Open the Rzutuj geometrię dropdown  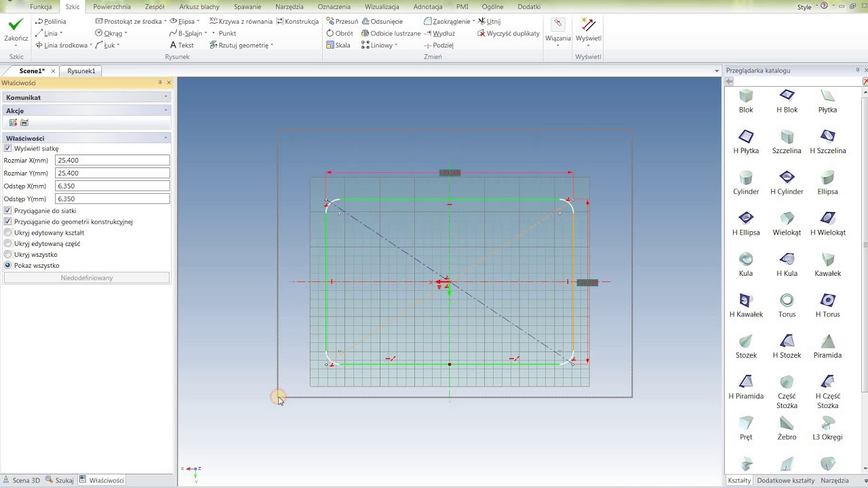272,45
